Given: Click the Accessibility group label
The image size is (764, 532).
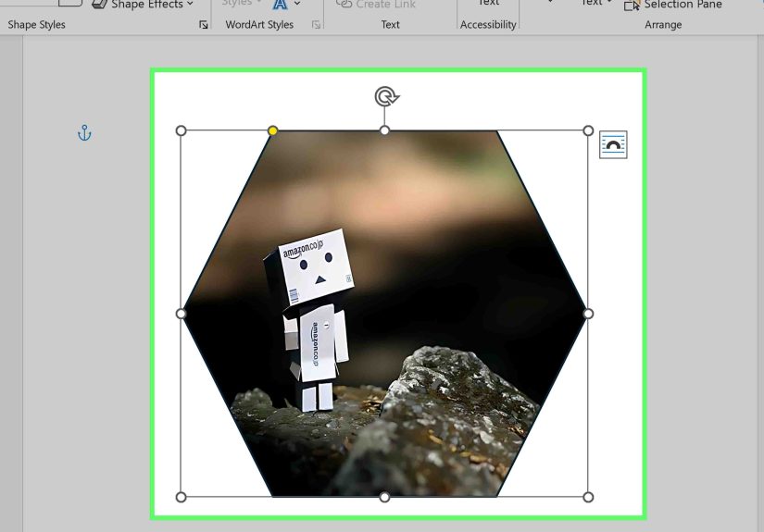Looking at the screenshot, I should [488, 25].
